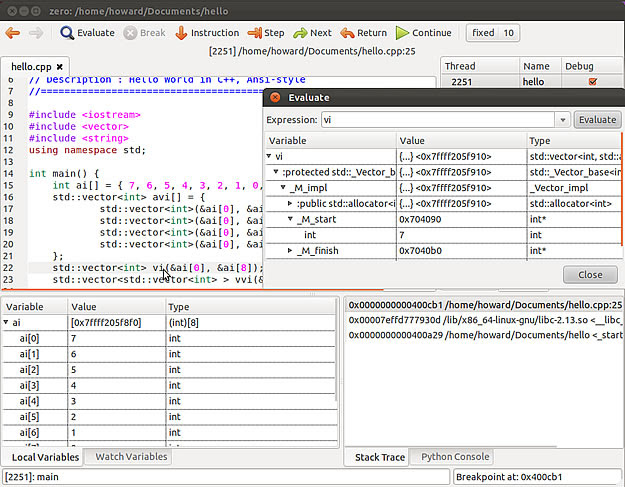This screenshot has width=625, height=487.
Task: Click line number 22 in the gutter
Action: point(8,268)
